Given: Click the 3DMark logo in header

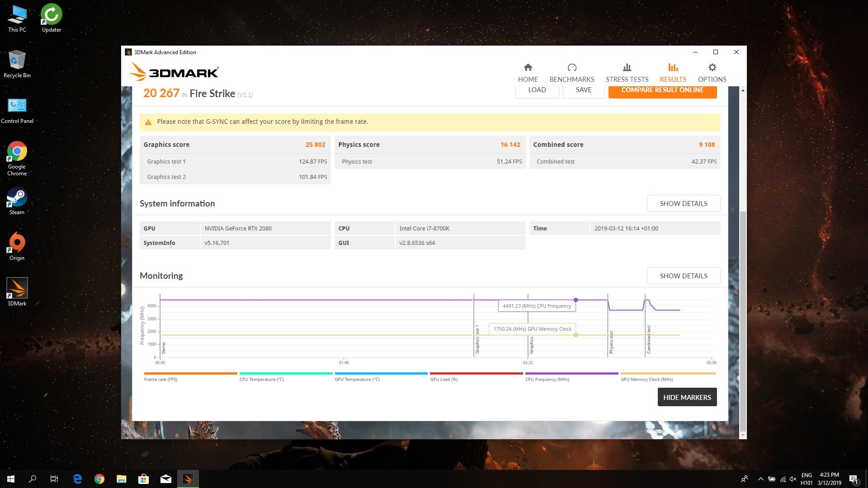Looking at the screenshot, I should tap(174, 72).
